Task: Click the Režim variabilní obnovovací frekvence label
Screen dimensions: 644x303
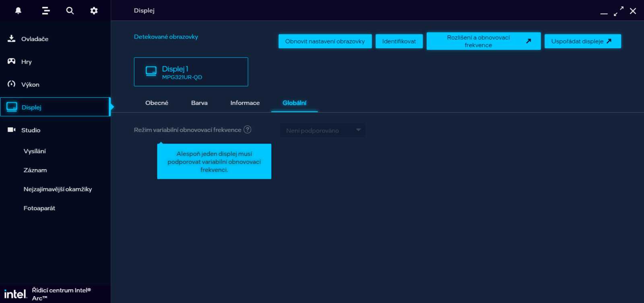Action: tap(188, 130)
